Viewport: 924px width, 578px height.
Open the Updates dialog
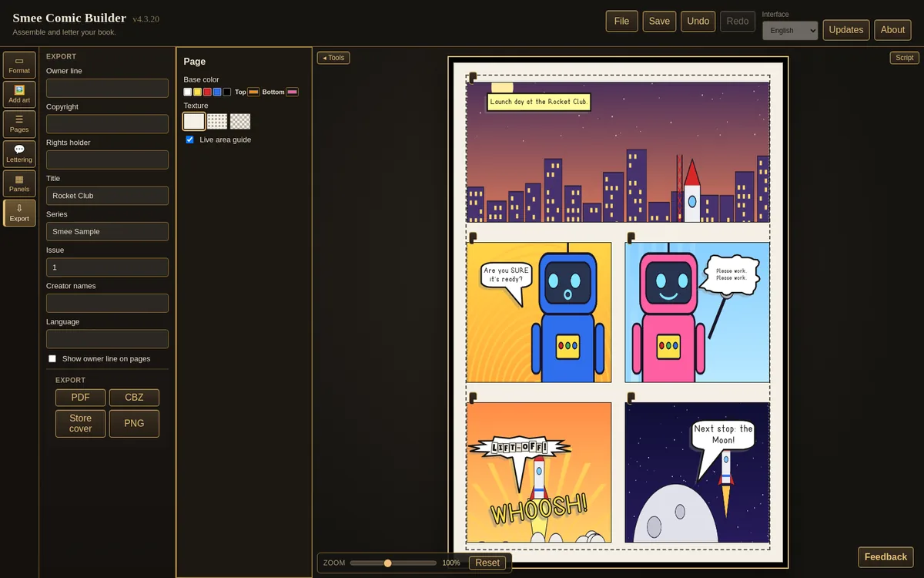click(x=846, y=30)
